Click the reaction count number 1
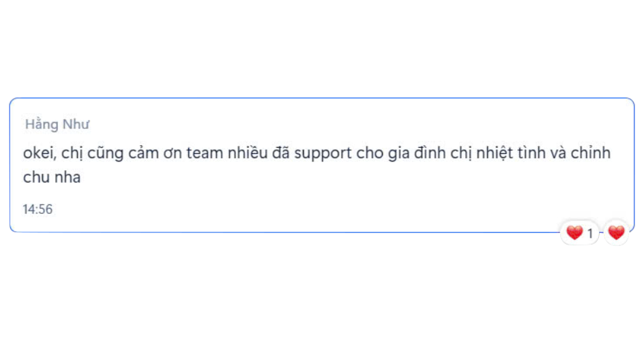Viewport: 644px width, 340px height. coord(590,233)
